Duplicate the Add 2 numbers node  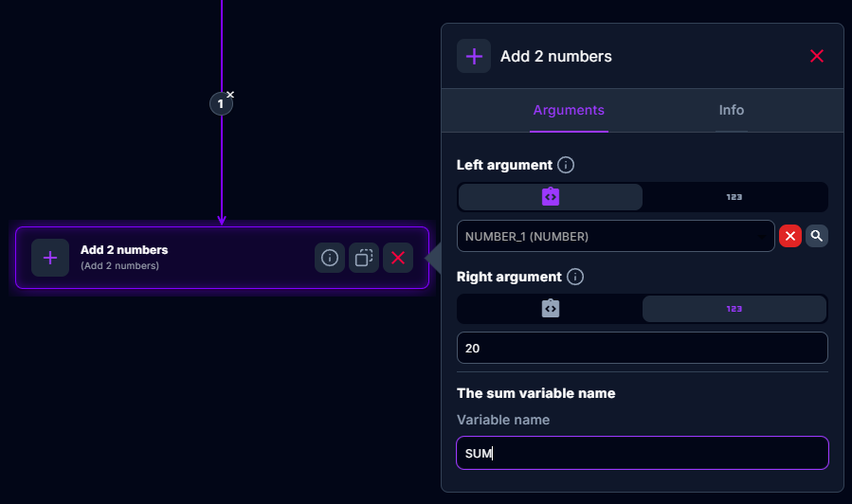[364, 258]
